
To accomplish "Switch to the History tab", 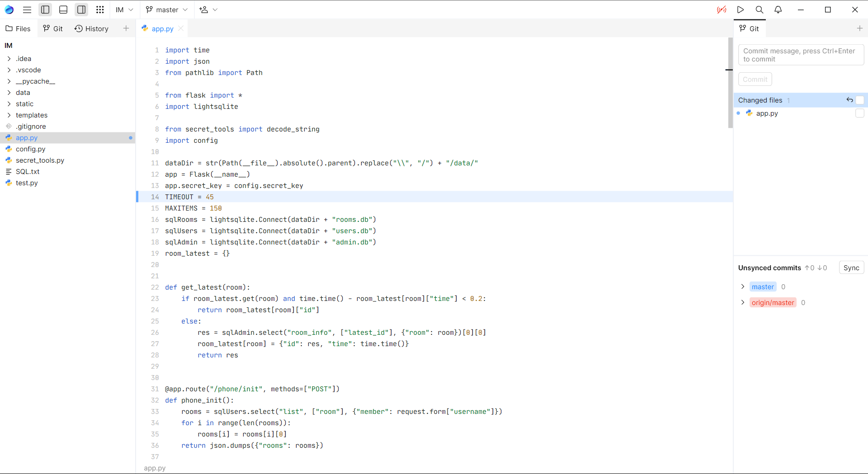I will click(x=91, y=28).
